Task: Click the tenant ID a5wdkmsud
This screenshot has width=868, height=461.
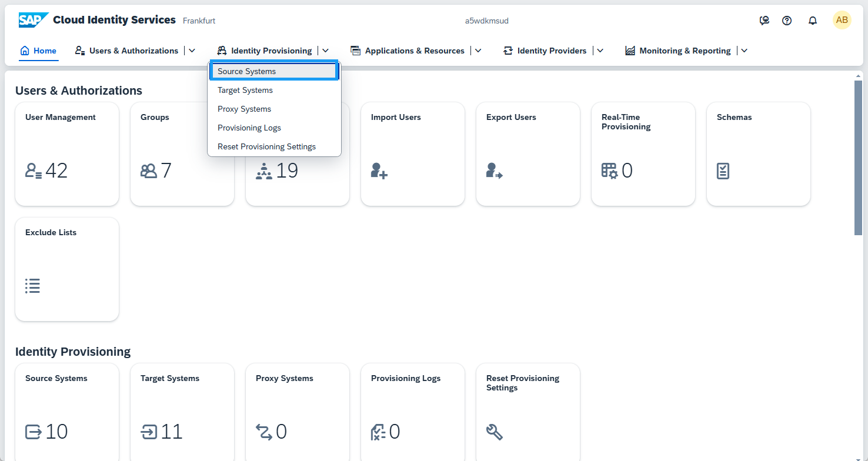Action: [x=486, y=21]
